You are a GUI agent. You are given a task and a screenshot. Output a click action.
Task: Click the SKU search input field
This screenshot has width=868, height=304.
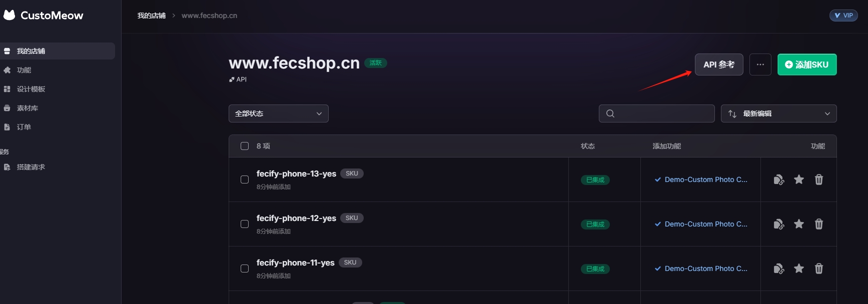click(x=657, y=113)
